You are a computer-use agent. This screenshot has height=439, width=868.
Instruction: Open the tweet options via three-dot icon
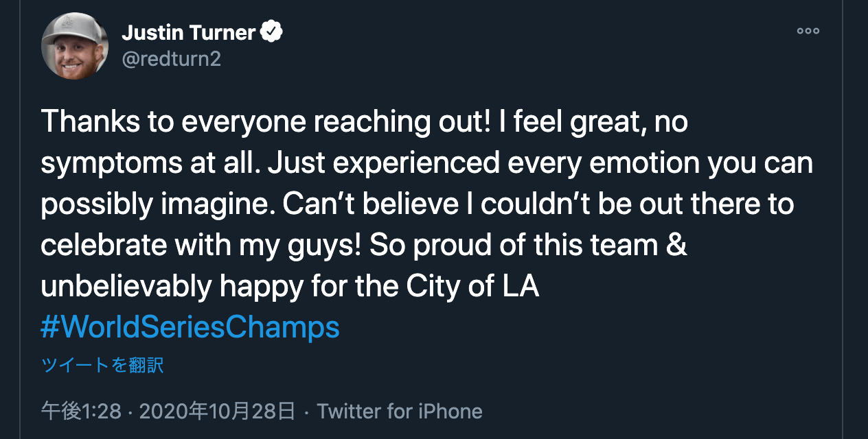(808, 30)
